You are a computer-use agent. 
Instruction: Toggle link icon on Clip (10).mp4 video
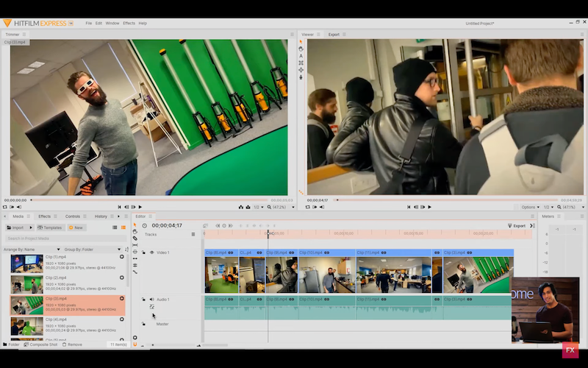(x=326, y=252)
